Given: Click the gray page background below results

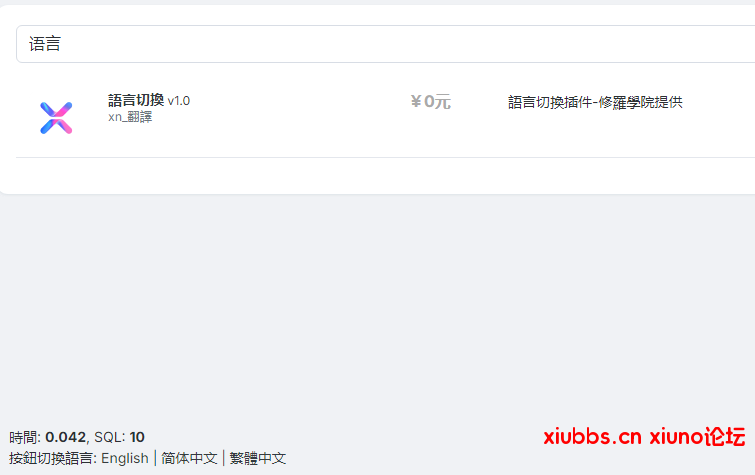Looking at the screenshot, I should pos(378,308).
